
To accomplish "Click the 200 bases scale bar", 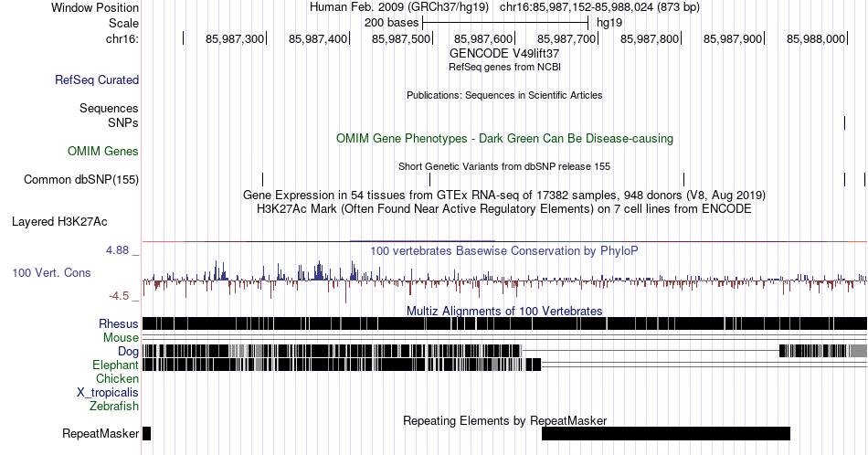I will pyautogui.click(x=505, y=23).
